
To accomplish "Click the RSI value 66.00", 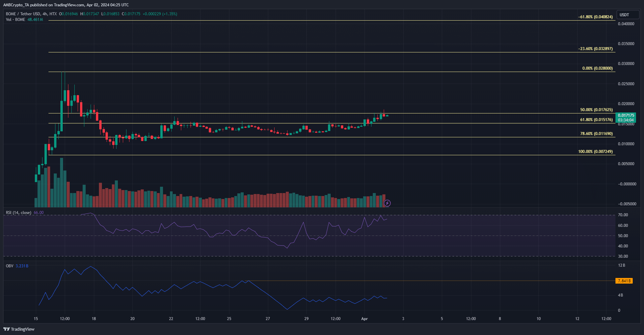I will [39, 213].
